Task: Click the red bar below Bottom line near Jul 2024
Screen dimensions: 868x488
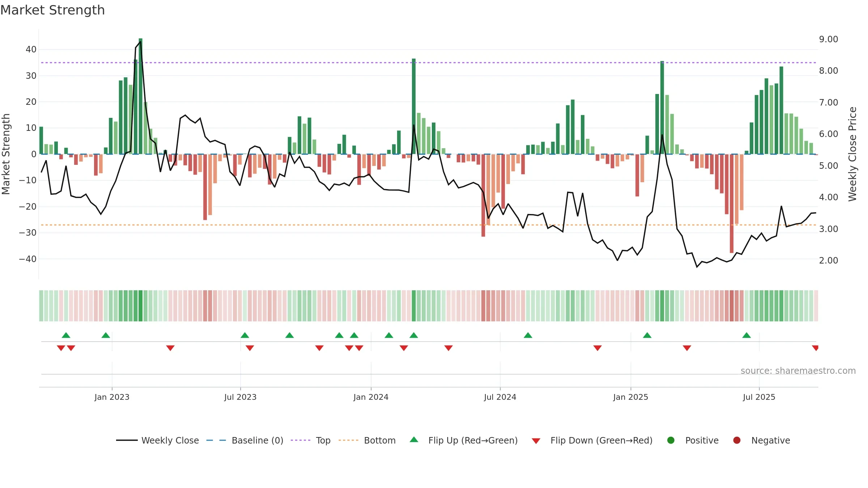Action: click(483, 196)
